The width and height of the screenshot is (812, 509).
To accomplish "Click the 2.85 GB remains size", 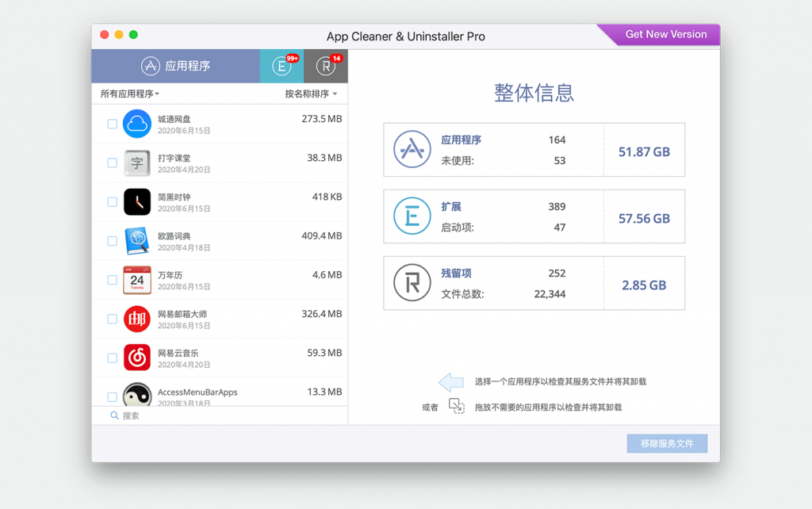I will pos(644,285).
